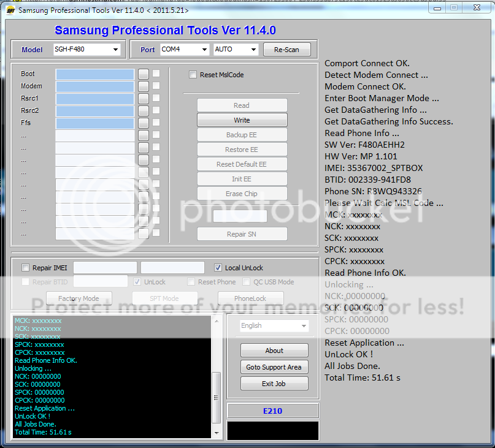Click the Modem file path field

(x=95, y=86)
